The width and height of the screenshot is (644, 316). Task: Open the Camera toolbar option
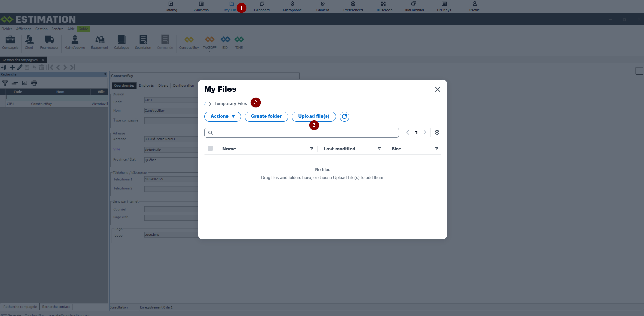pos(323,6)
